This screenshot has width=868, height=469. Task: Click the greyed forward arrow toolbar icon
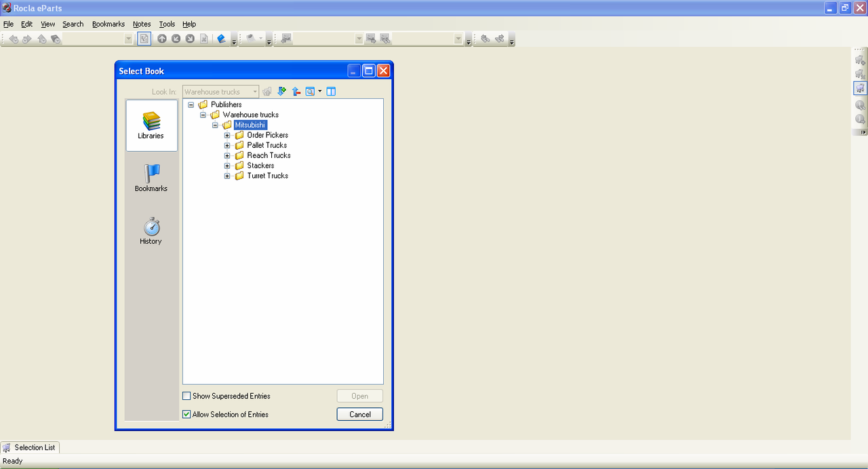click(x=27, y=39)
